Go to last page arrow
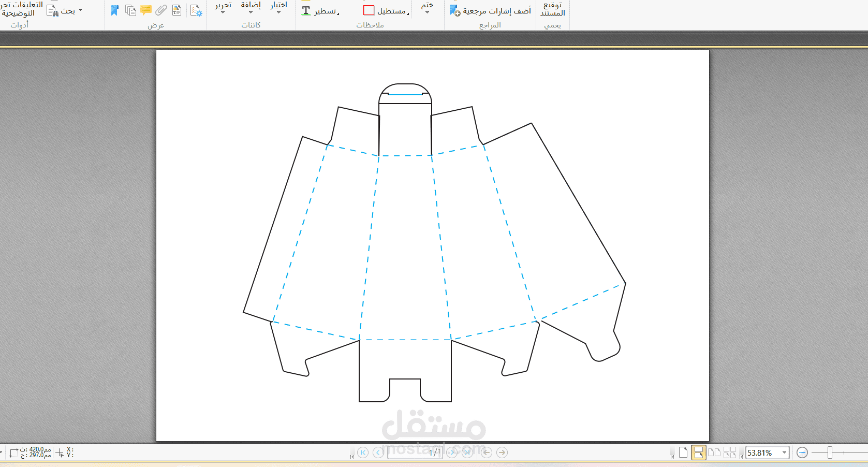This screenshot has width=868, height=467. click(x=467, y=453)
